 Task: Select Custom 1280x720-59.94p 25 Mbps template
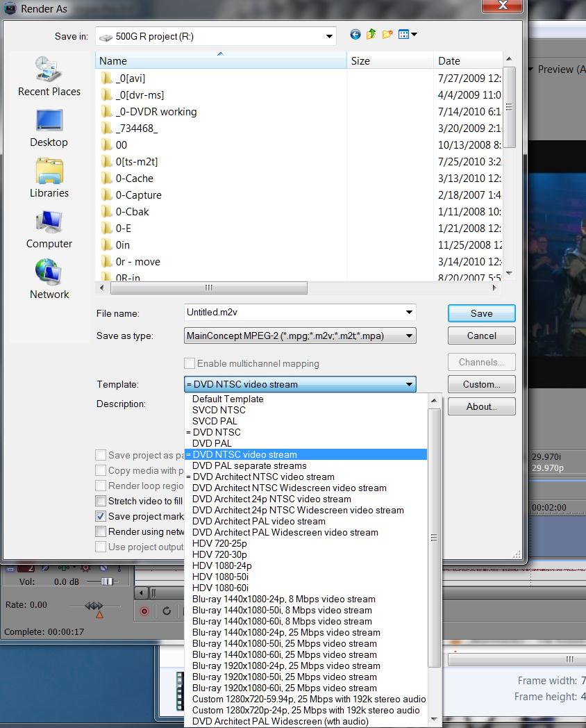pos(305,700)
